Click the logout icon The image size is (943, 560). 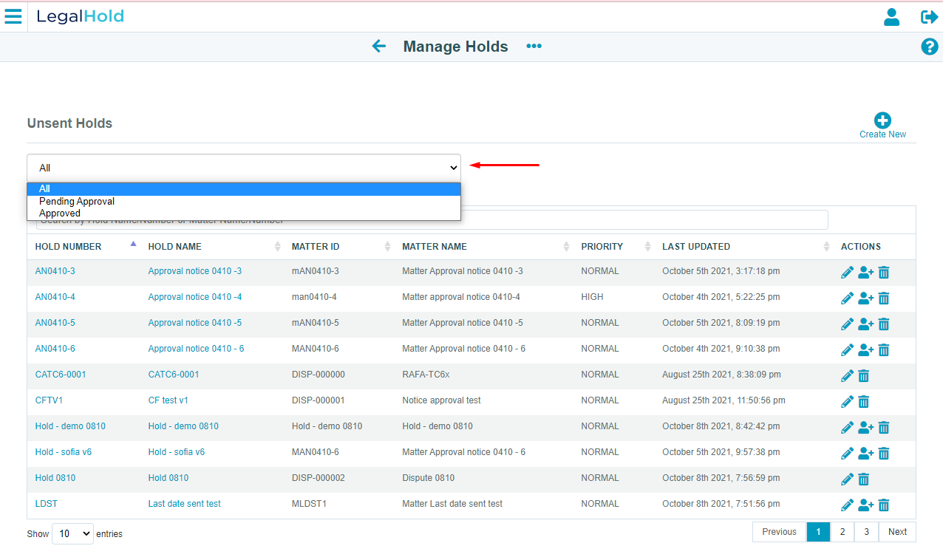(929, 17)
